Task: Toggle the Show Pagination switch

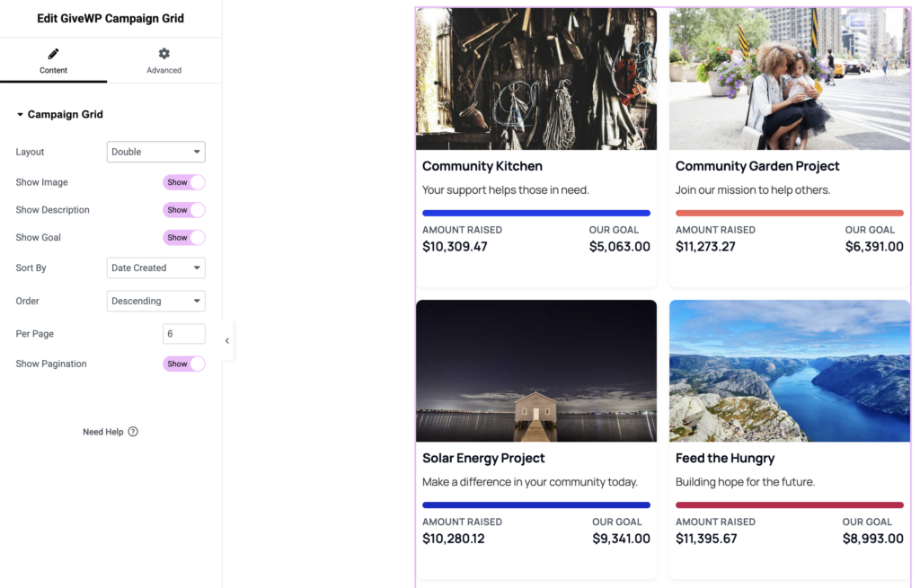Action: point(184,364)
